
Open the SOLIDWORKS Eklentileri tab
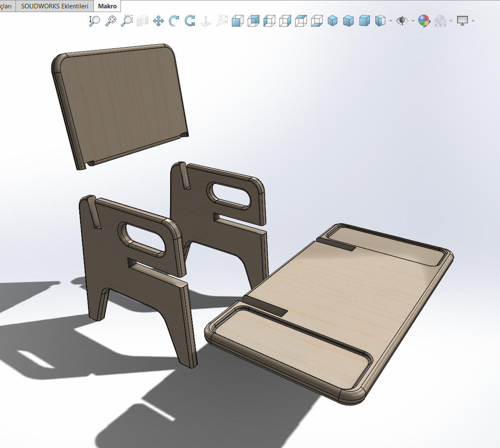pyautogui.click(x=55, y=6)
